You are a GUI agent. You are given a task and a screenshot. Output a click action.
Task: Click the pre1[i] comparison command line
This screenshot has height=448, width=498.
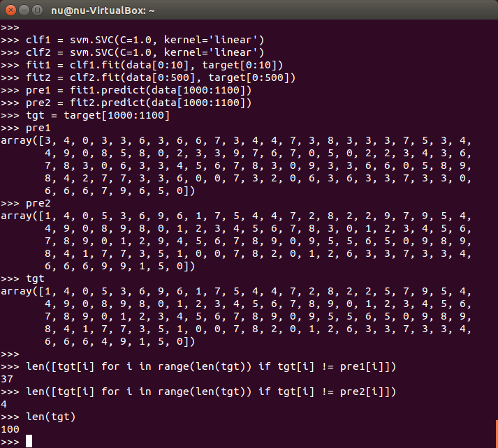[x=211, y=366]
